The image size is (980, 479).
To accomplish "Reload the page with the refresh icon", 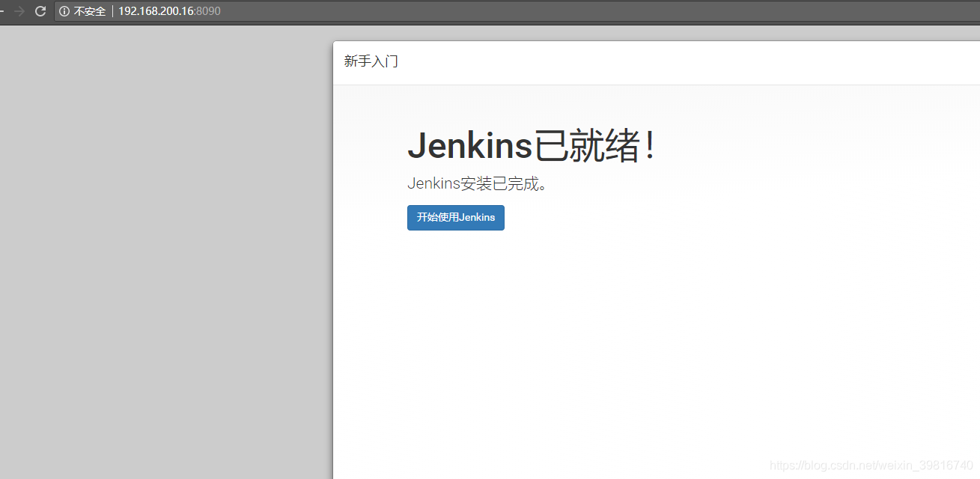I will (x=40, y=11).
